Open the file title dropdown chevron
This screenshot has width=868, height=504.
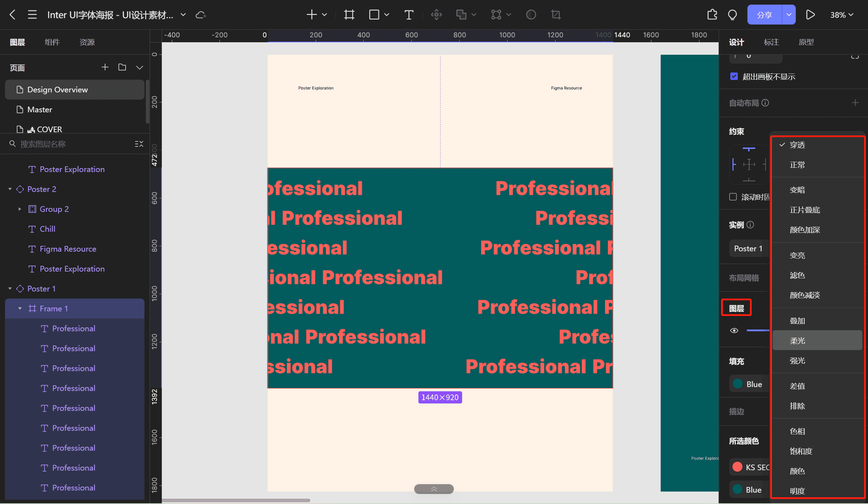click(x=183, y=15)
